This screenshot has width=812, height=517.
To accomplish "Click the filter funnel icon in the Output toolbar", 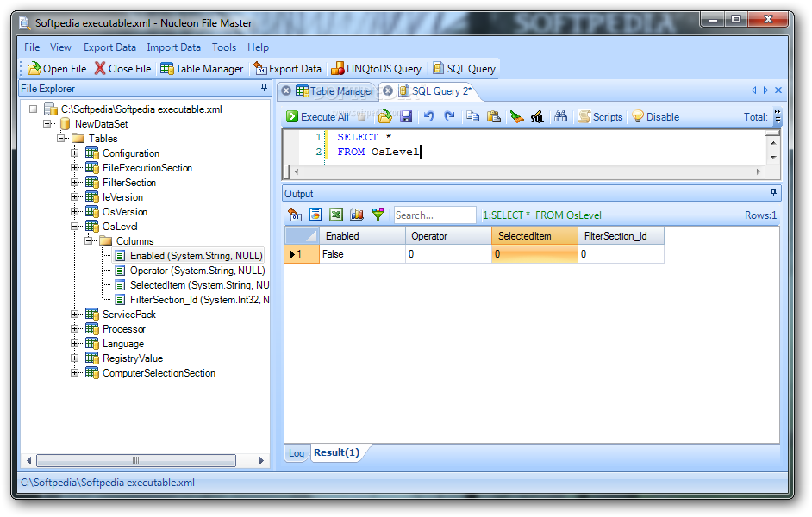I will coord(378,215).
